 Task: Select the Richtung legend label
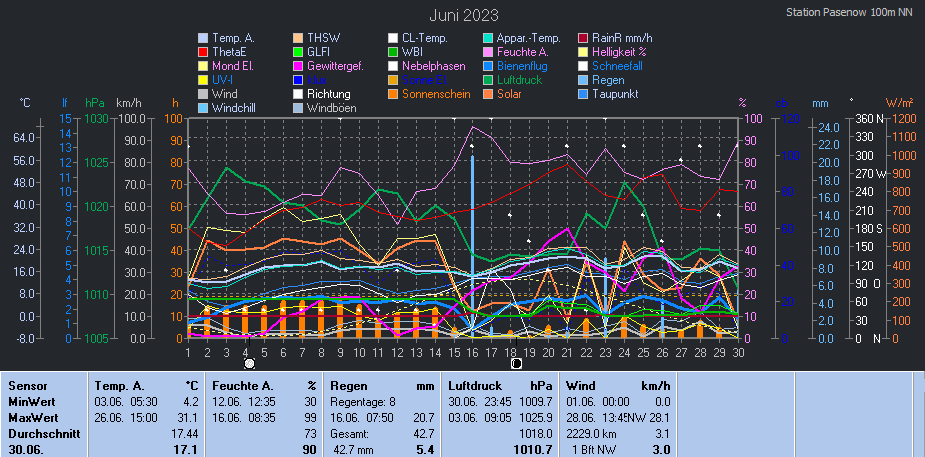pos(329,94)
